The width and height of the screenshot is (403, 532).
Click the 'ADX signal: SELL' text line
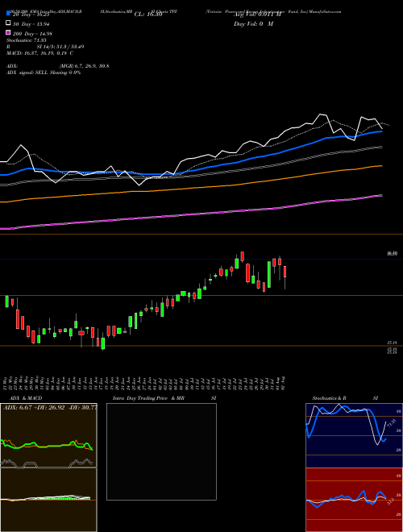click(x=44, y=73)
